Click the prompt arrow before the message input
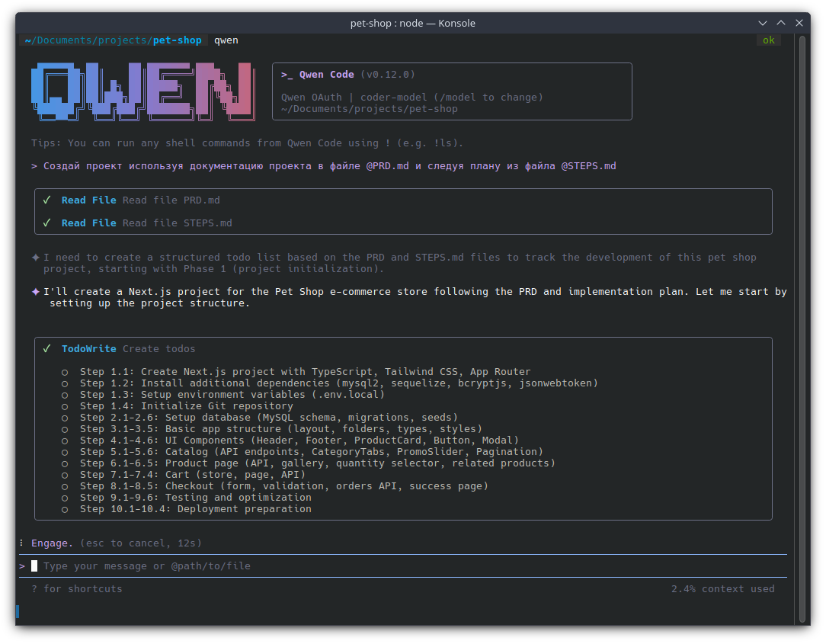 21,566
